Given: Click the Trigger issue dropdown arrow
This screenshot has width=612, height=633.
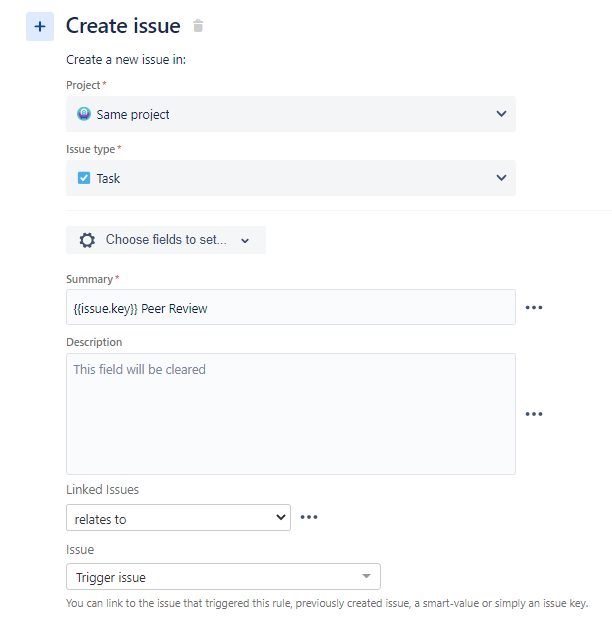Looking at the screenshot, I should pyautogui.click(x=366, y=576).
